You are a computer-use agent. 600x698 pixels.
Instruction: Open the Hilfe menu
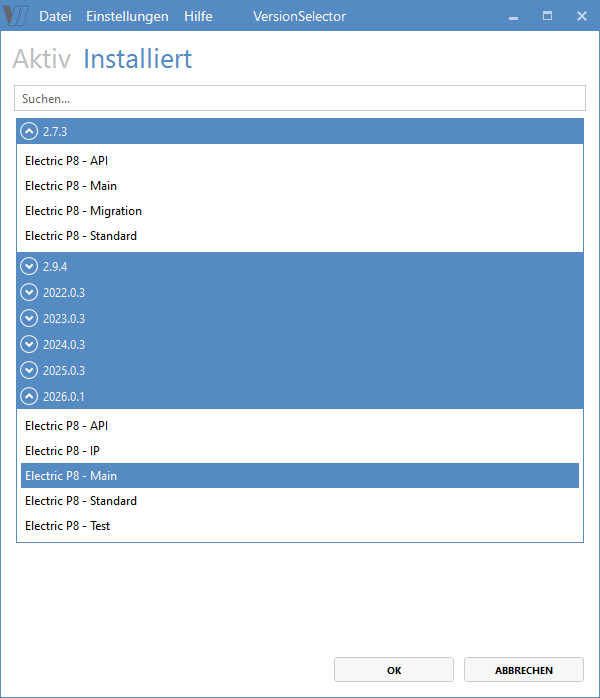click(198, 16)
